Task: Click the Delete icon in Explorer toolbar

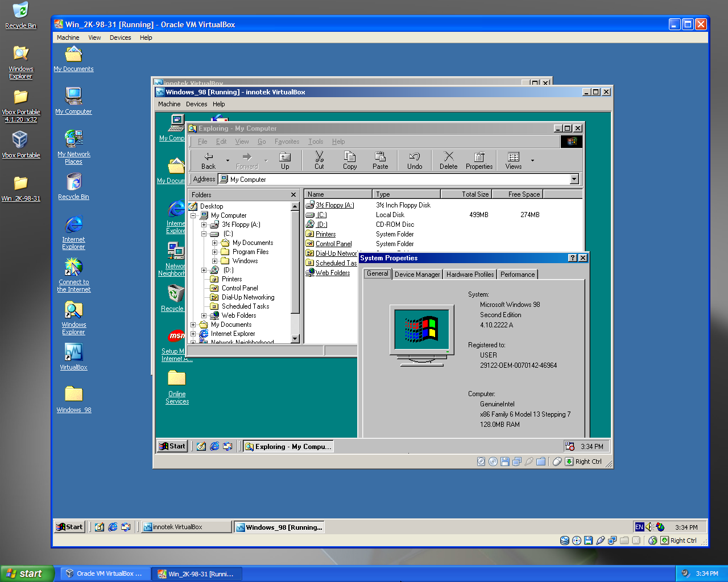Action: tap(448, 160)
